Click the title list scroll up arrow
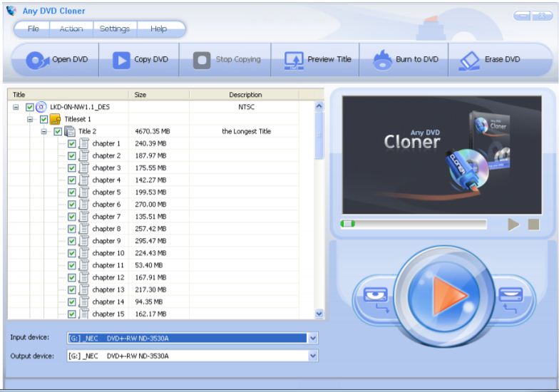The width and height of the screenshot is (559, 392). (319, 105)
